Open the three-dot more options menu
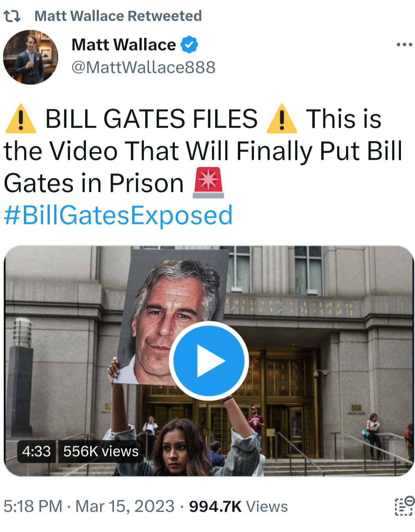 [x=404, y=45]
